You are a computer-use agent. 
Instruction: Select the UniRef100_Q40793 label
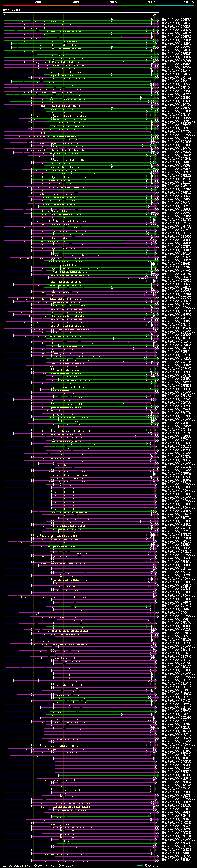[x=177, y=338]
